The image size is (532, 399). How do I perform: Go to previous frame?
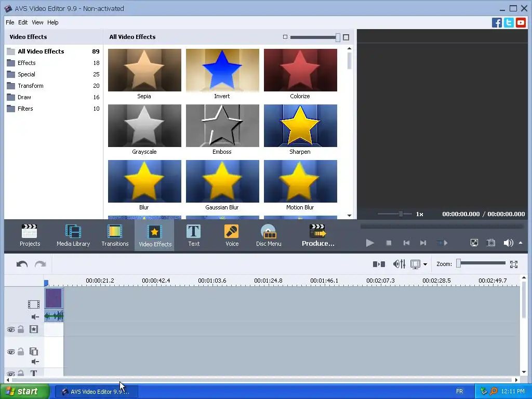click(406, 243)
